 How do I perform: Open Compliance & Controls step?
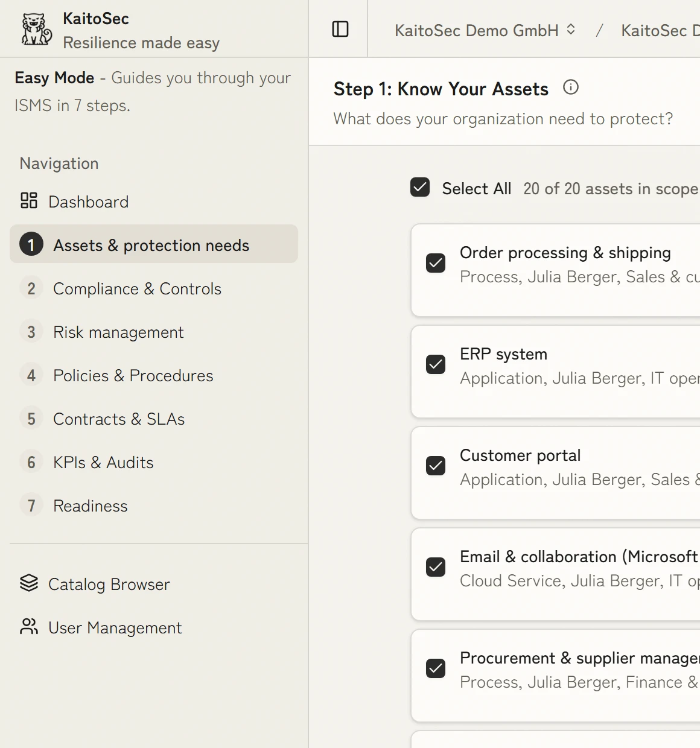click(x=154, y=288)
